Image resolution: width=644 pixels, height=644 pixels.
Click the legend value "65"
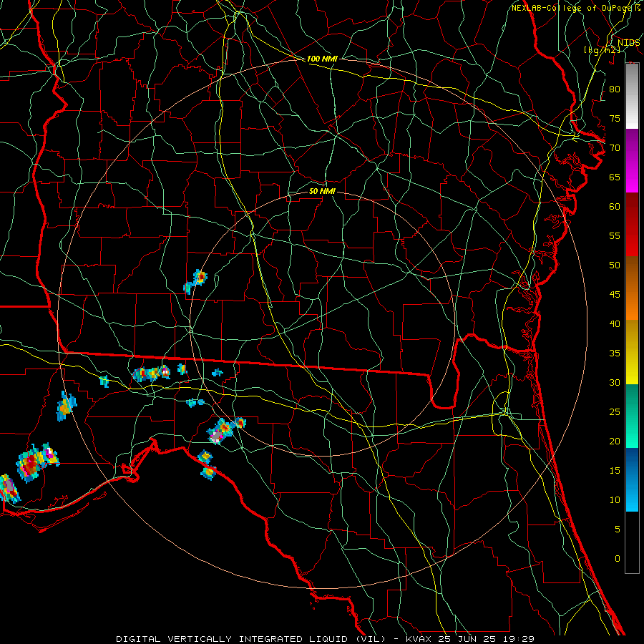pos(615,177)
